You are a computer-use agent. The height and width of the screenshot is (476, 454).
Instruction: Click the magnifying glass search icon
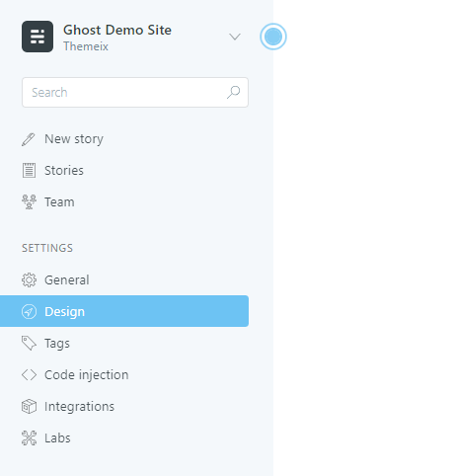[233, 92]
